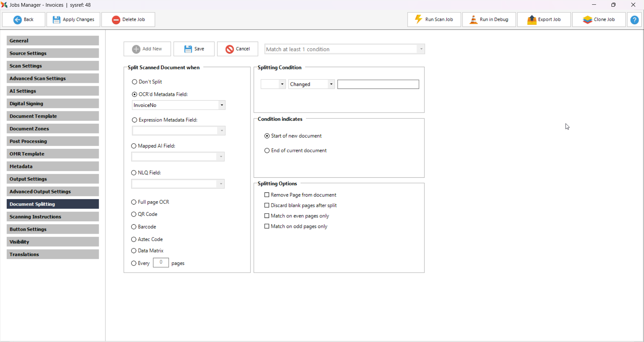Image resolution: width=644 pixels, height=342 pixels.
Task: Click the Apply Changes floppy disk icon
Action: coord(56,20)
